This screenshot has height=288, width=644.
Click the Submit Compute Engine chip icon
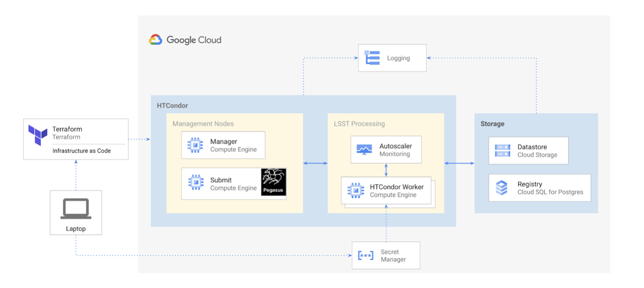coord(195,183)
